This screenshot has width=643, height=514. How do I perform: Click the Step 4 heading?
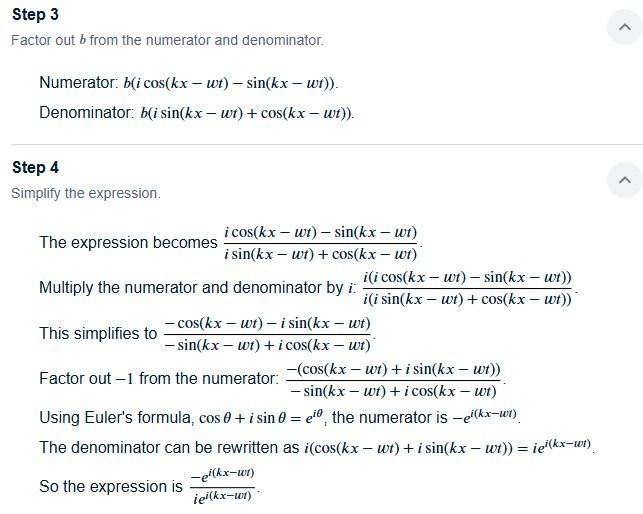[x=35, y=168]
